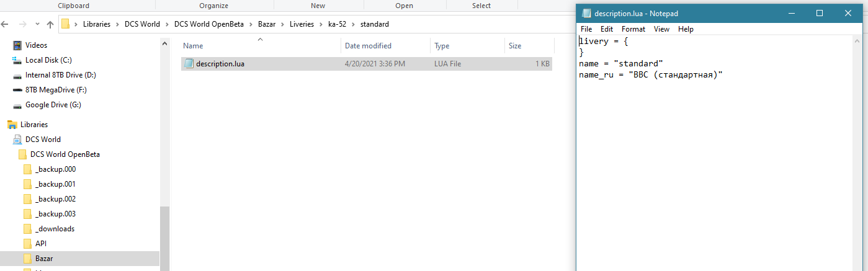Open the View menu in Notepad

pyautogui.click(x=661, y=29)
